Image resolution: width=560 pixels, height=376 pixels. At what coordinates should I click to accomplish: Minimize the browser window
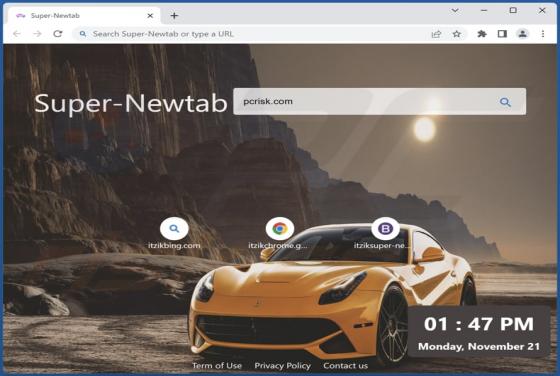(x=484, y=11)
